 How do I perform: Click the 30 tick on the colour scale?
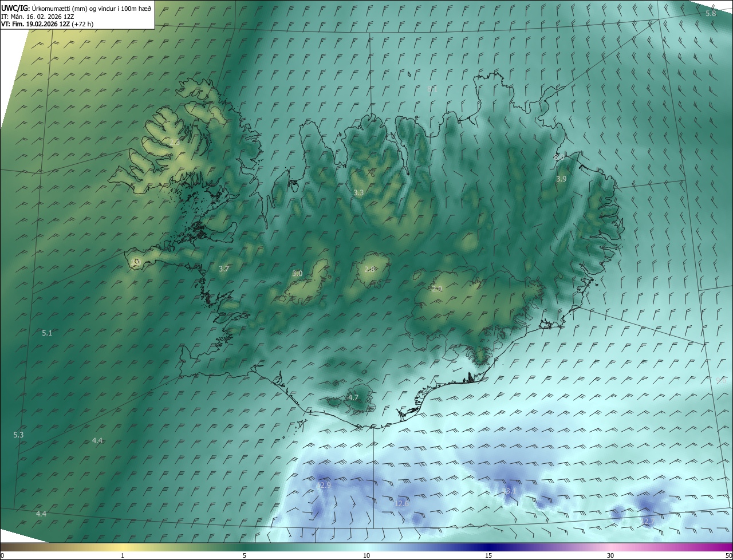coord(610,555)
